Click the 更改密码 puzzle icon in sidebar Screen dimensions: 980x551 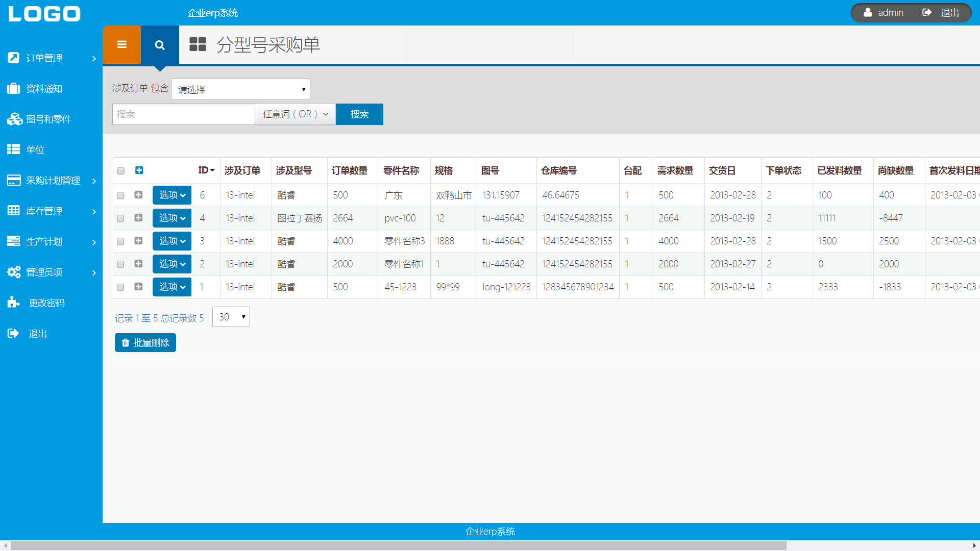pos(14,303)
